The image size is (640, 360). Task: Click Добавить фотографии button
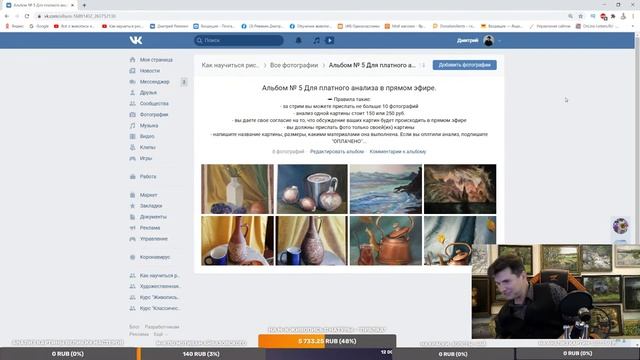point(464,65)
